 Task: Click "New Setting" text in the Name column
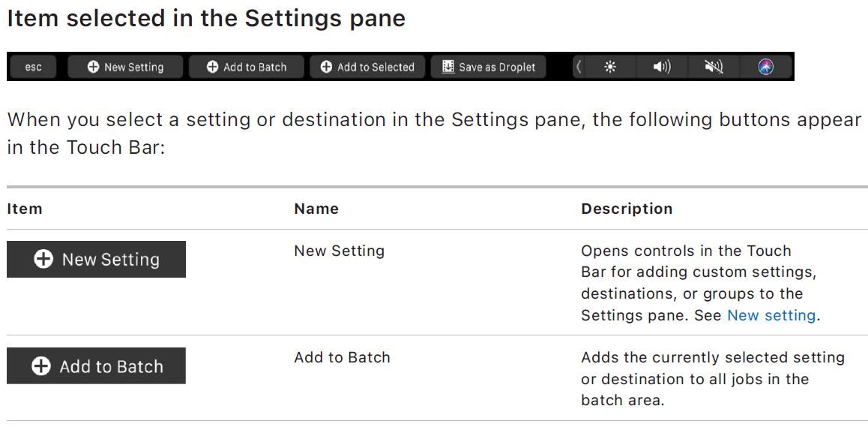[x=339, y=251]
